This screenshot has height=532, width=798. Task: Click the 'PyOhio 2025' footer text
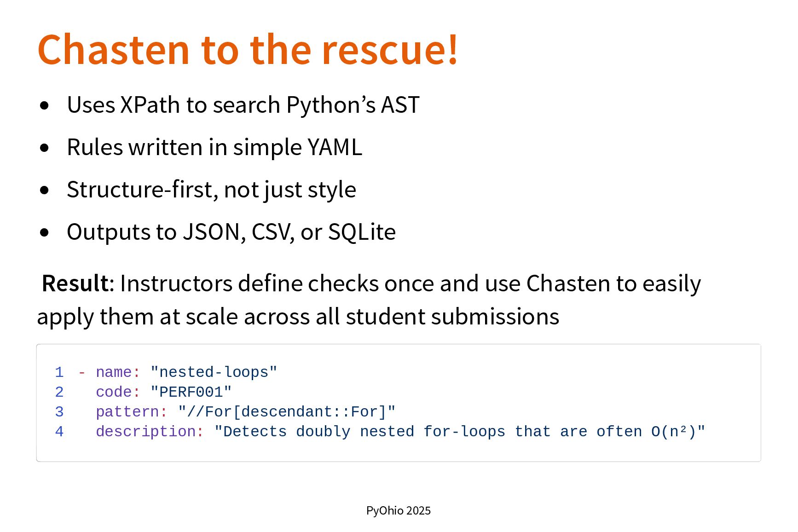[x=399, y=510]
